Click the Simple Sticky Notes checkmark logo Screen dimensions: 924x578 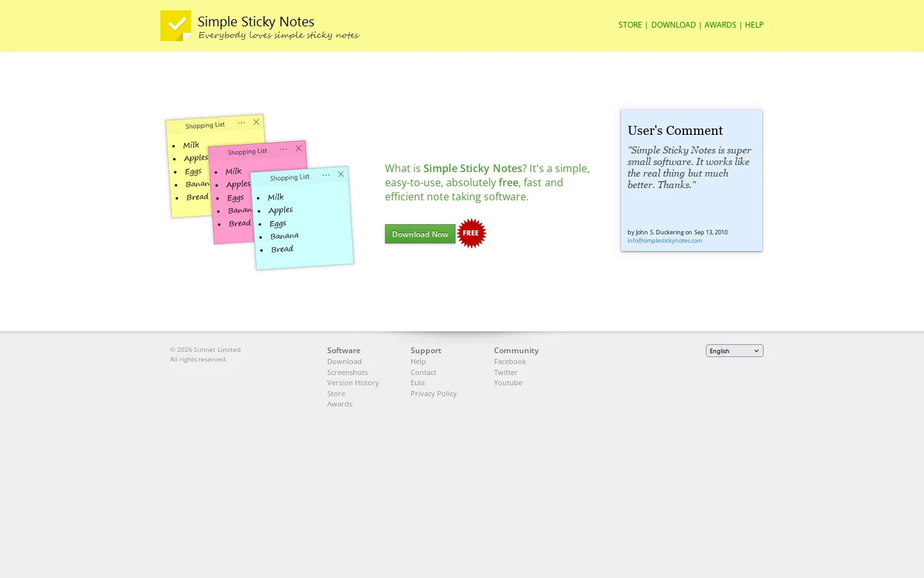tap(176, 26)
